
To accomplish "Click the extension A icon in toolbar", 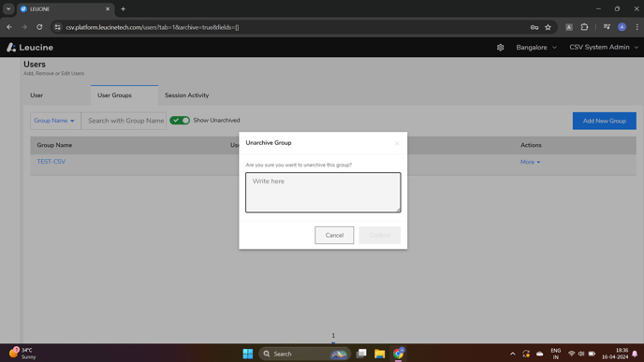I will pos(569,27).
